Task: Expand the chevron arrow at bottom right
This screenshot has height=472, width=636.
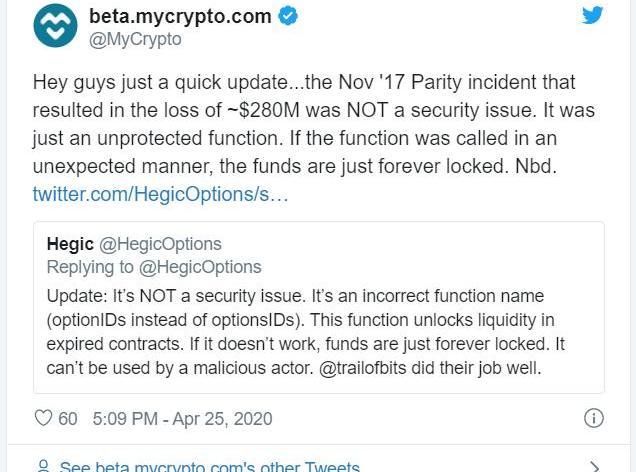Action: click(x=594, y=466)
